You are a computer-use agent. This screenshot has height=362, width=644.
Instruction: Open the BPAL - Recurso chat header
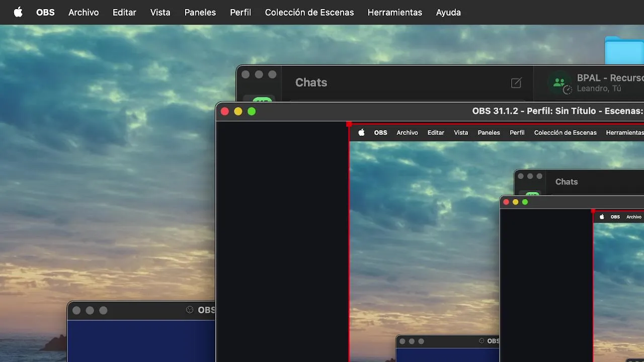(610, 78)
